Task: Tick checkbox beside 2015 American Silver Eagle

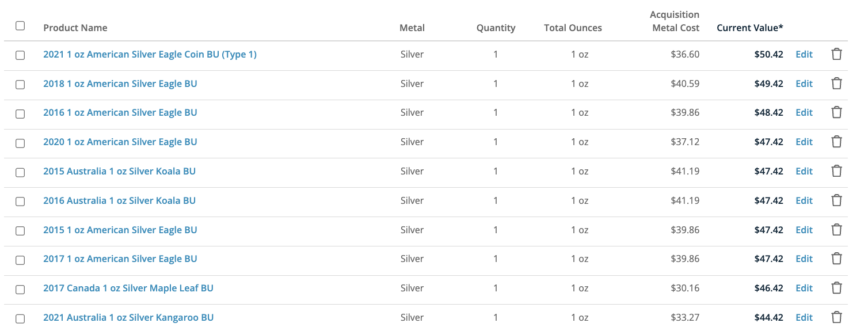Action: pyautogui.click(x=20, y=230)
